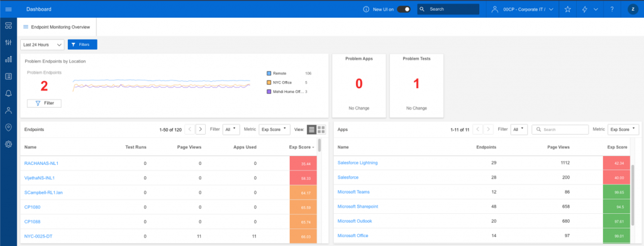644x246 pixels.
Task: Click the Problem Tests card
Action: pos(416,86)
